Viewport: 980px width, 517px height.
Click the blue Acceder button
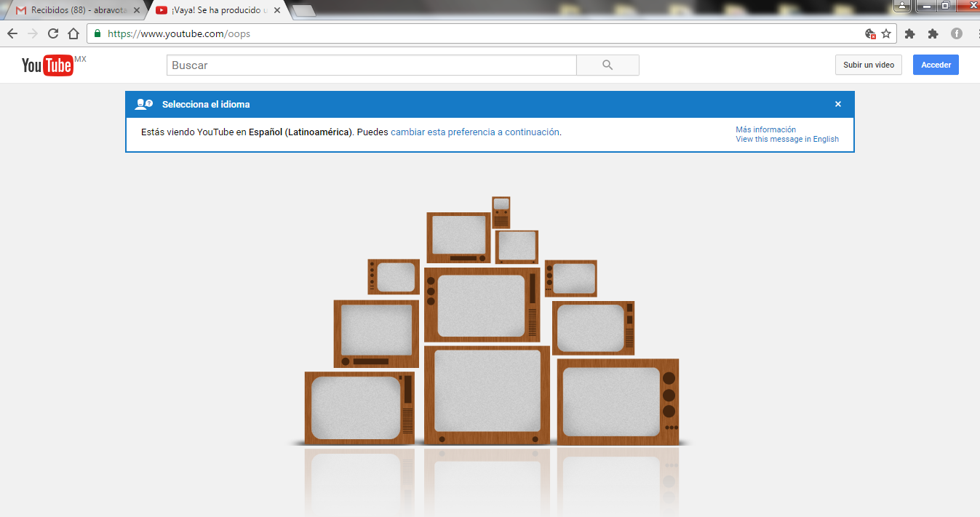point(936,65)
